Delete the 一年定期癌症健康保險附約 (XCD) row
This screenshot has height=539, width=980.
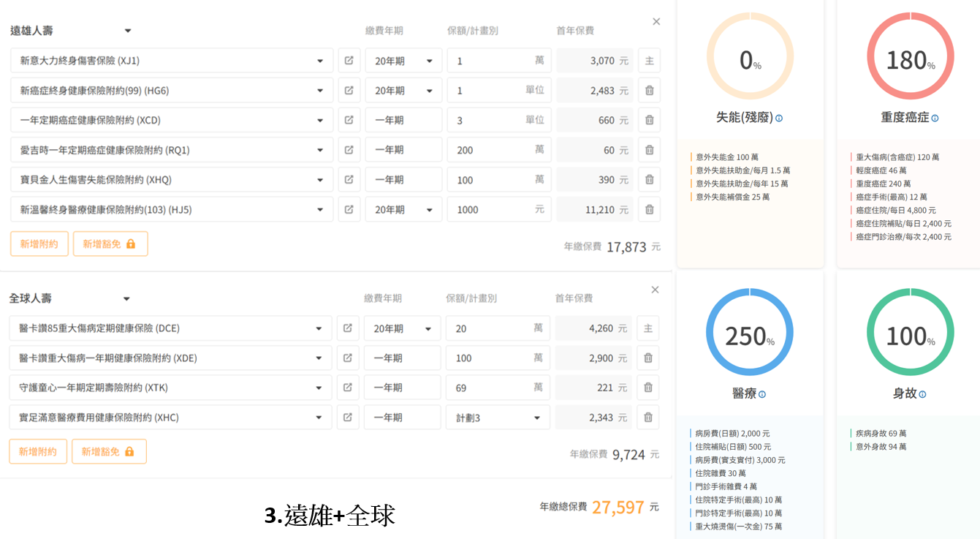tap(649, 120)
